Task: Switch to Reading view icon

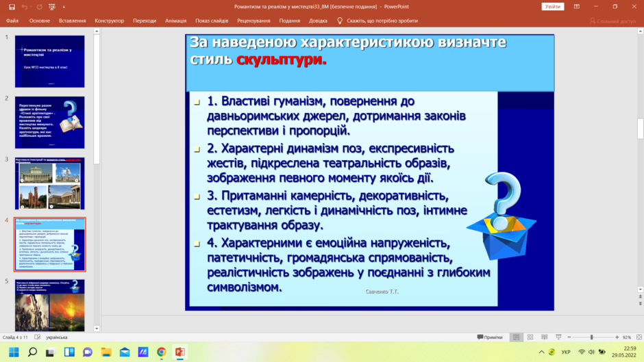Action: pos(545,337)
